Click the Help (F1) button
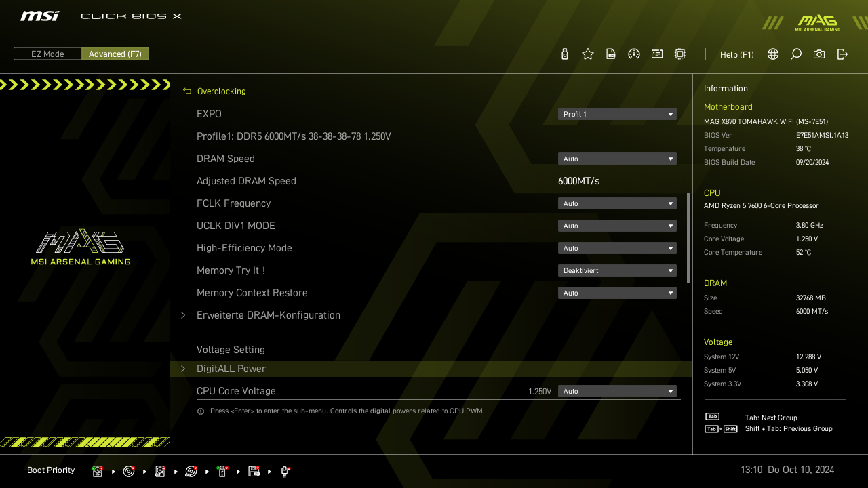 736,54
